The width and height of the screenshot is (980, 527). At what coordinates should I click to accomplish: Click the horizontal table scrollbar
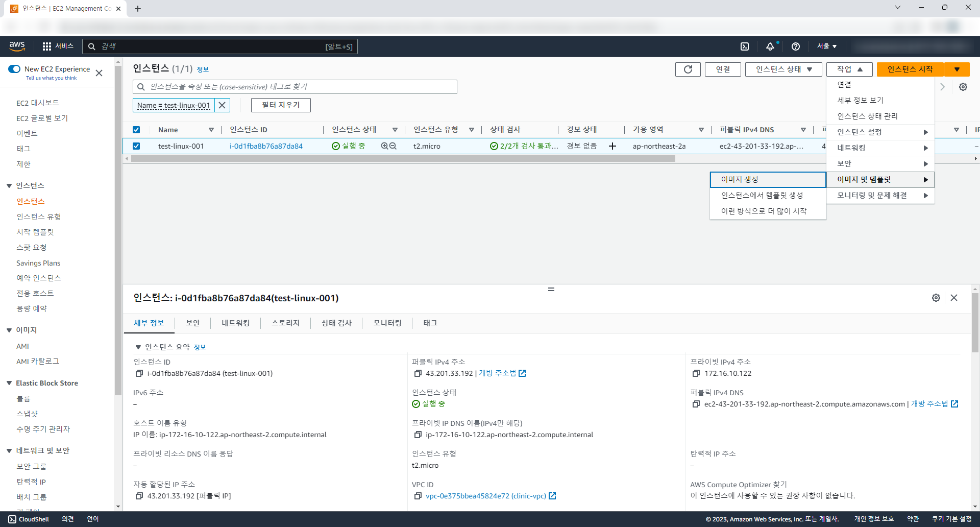pyautogui.click(x=403, y=159)
